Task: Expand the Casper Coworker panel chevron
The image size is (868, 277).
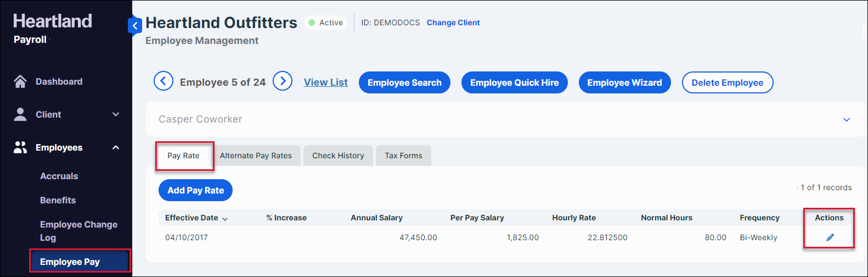Action: pyautogui.click(x=846, y=119)
